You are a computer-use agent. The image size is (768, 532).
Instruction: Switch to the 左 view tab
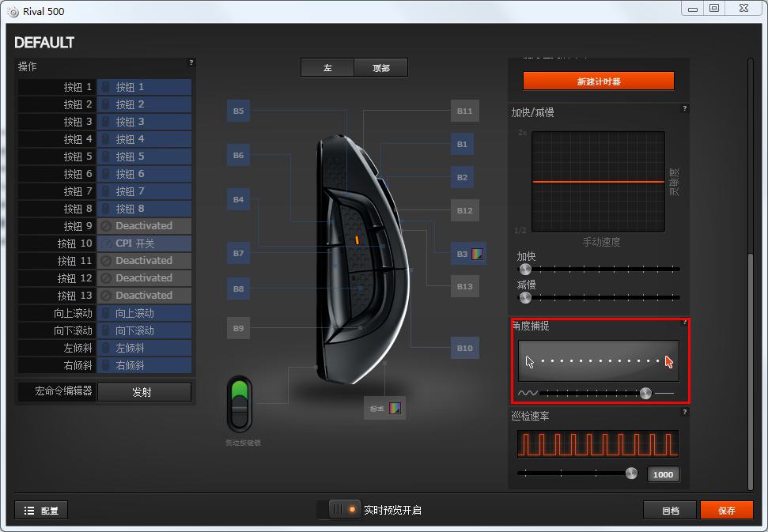(x=327, y=68)
